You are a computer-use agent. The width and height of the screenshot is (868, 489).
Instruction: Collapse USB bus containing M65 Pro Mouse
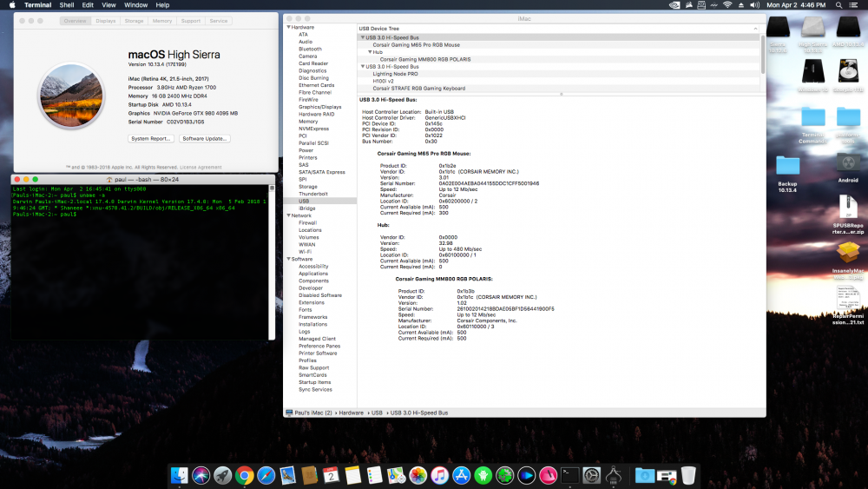pyautogui.click(x=363, y=37)
